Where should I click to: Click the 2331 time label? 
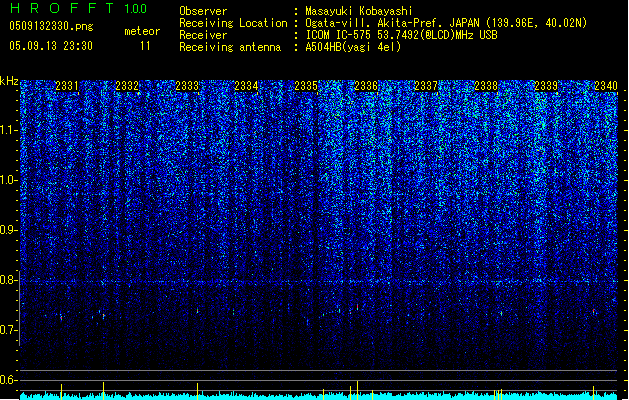pyautogui.click(x=67, y=85)
